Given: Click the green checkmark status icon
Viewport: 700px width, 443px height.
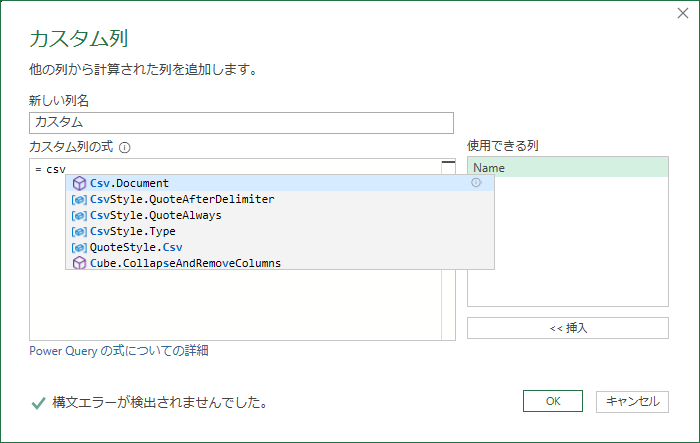Looking at the screenshot, I should click(38, 403).
